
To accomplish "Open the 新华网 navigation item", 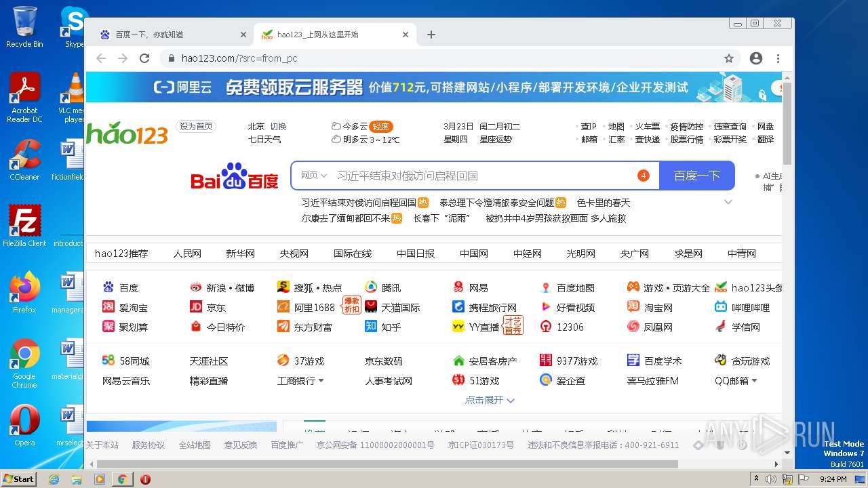I will 240,253.
